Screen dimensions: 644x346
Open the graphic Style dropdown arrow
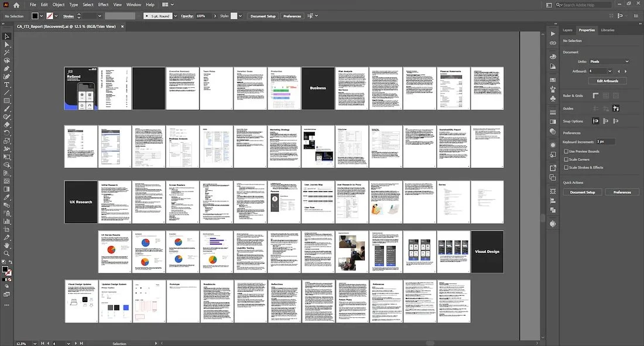240,16
